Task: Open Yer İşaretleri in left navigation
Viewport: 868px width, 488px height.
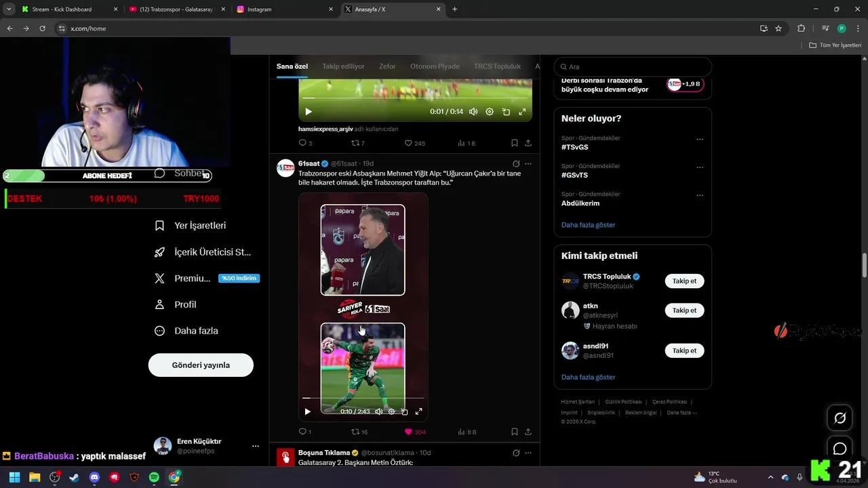Action: 191,226
